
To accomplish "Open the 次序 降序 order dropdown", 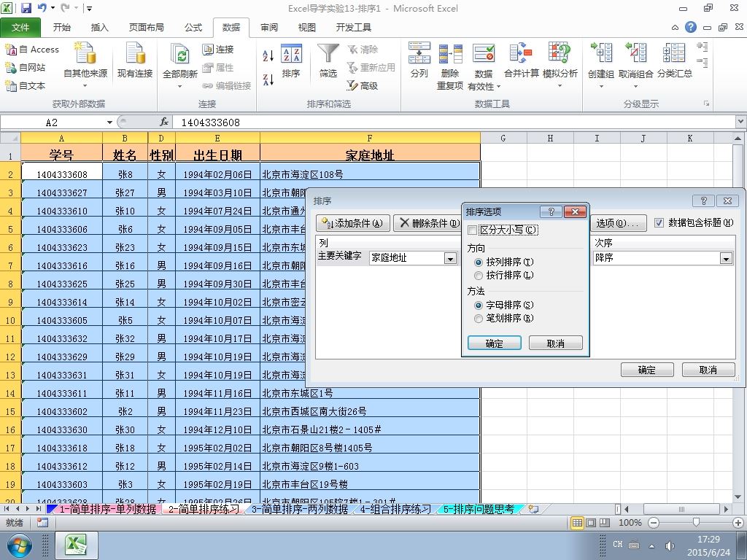I will (726, 259).
